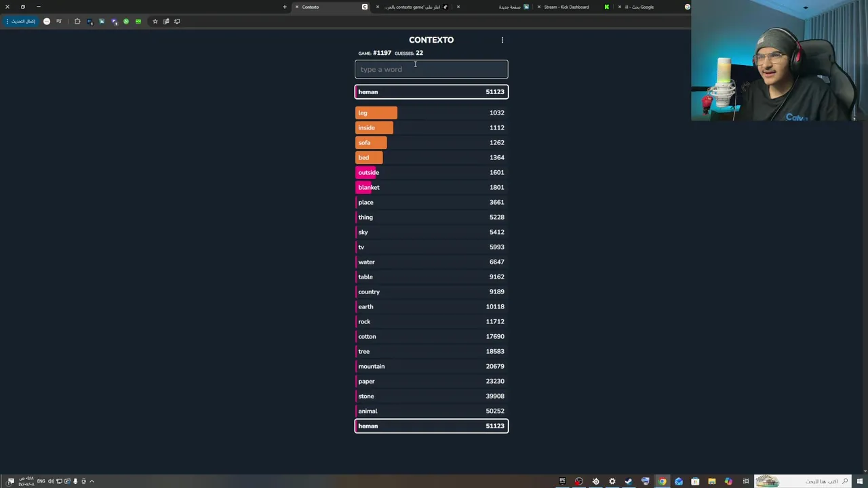The width and height of the screenshot is (868, 488).
Task: Open the Windows Start button in taskbar
Action: (859, 481)
